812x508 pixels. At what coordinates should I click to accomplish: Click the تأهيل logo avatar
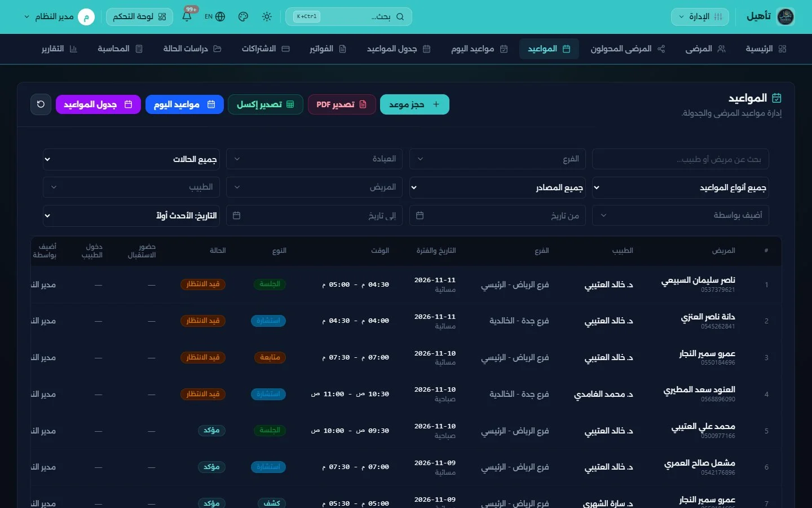(x=785, y=16)
